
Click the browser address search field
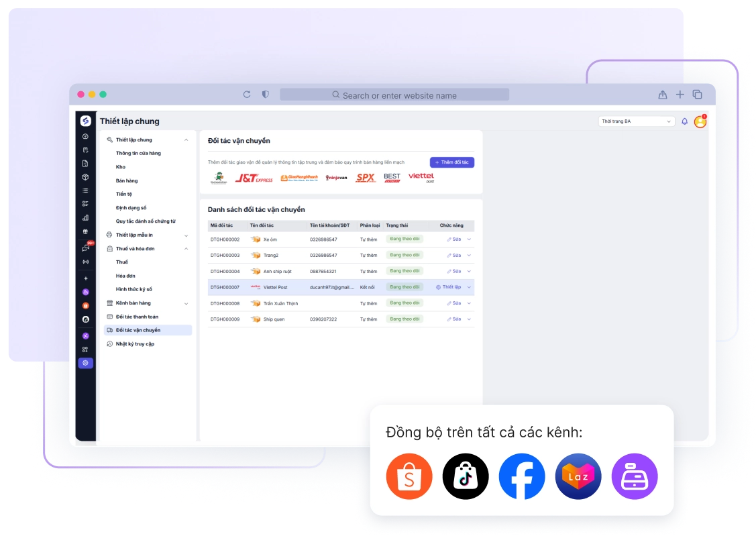pos(394,95)
